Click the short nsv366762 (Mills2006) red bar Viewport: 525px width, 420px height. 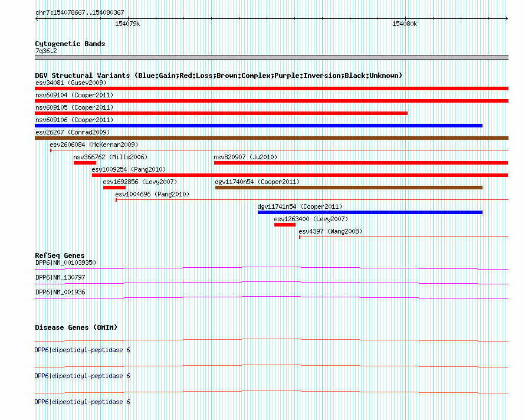click(x=85, y=163)
